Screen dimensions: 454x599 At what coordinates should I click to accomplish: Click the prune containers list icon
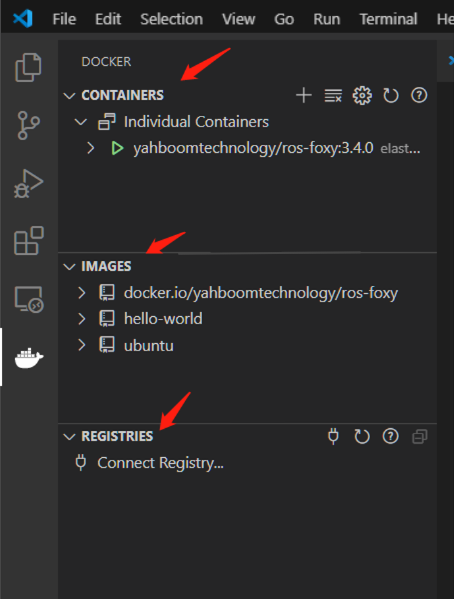point(333,95)
